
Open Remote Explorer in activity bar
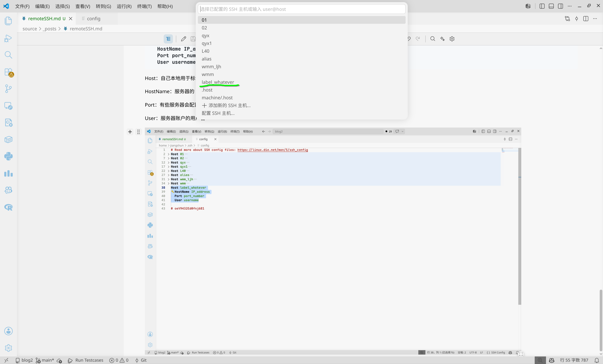click(8, 106)
